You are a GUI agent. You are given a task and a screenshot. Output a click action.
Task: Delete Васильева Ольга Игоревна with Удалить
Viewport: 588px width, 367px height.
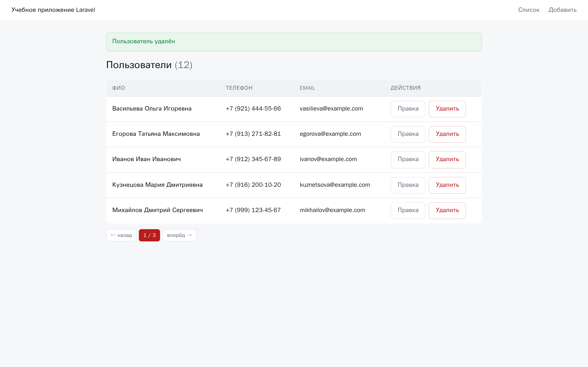pos(447,109)
